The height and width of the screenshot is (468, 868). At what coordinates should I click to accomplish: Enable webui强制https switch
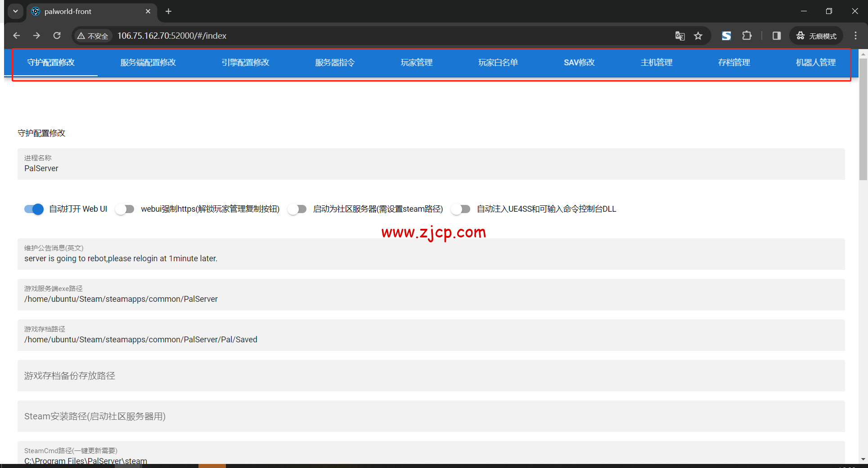click(x=125, y=209)
